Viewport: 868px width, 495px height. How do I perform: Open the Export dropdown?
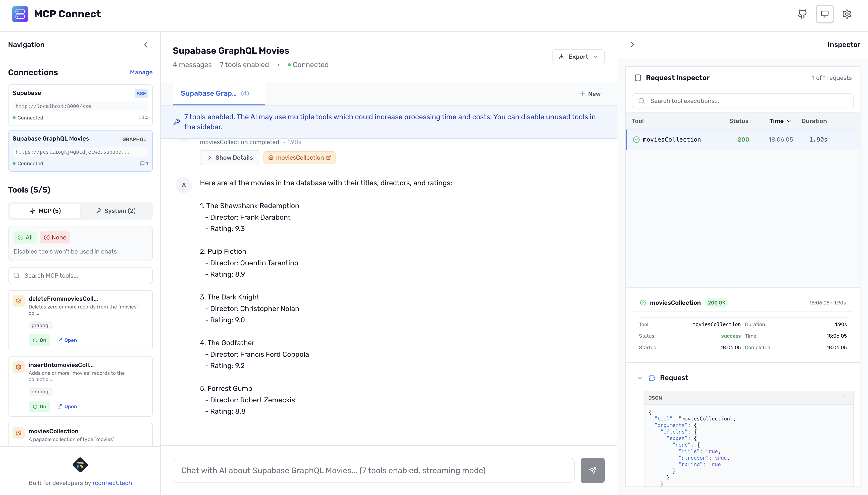coord(578,56)
